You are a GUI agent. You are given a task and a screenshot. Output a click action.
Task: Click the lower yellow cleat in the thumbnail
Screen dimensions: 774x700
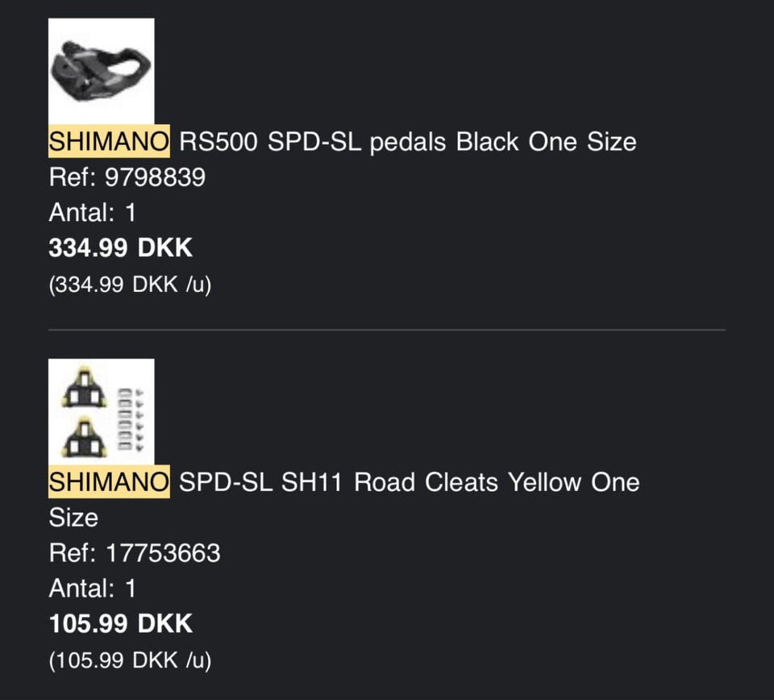[x=84, y=435]
